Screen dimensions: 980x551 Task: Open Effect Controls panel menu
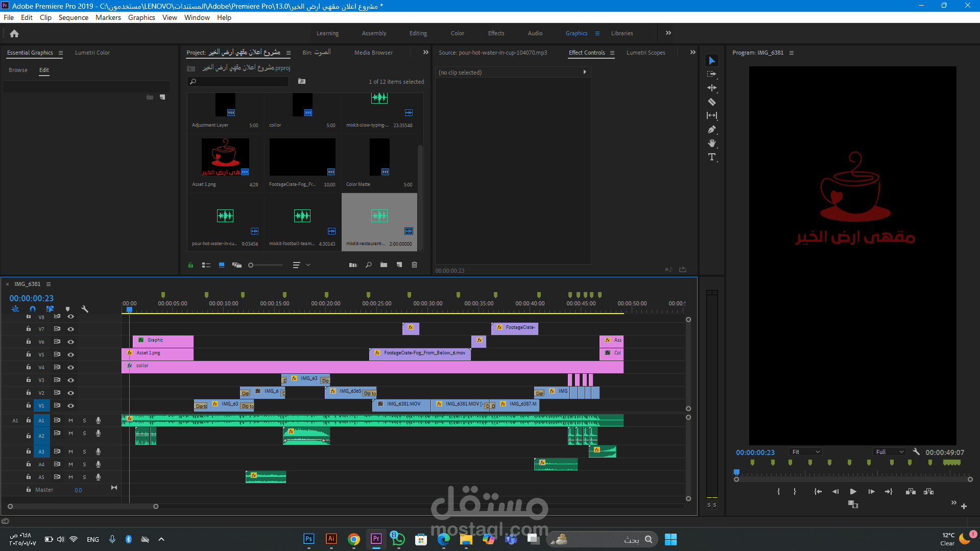612,53
